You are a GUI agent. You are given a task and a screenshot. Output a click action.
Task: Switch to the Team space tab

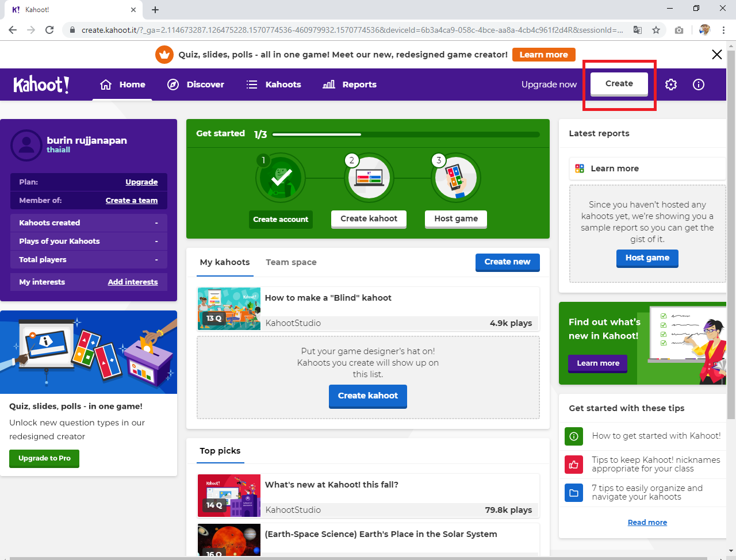point(291,262)
